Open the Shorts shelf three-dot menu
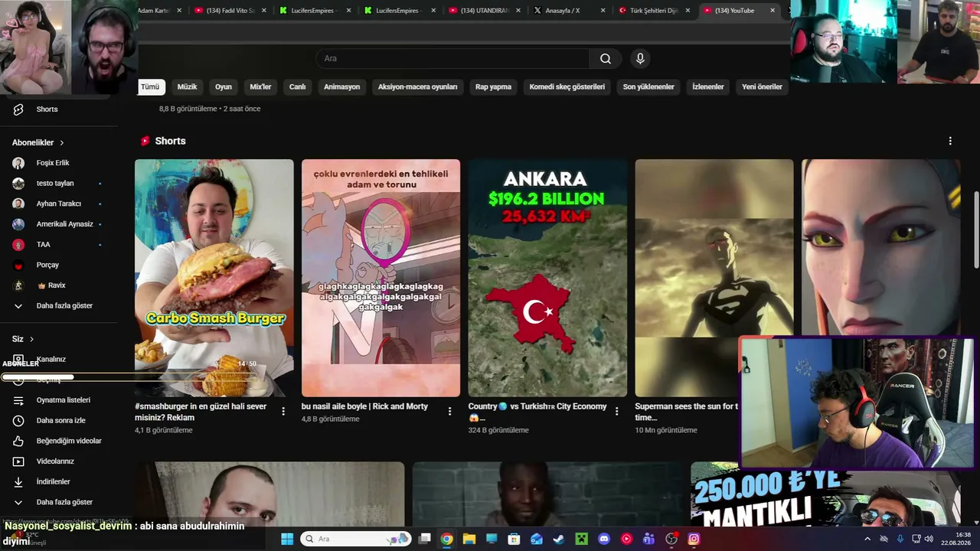Screen dimensions: 980x551 coord(950,142)
